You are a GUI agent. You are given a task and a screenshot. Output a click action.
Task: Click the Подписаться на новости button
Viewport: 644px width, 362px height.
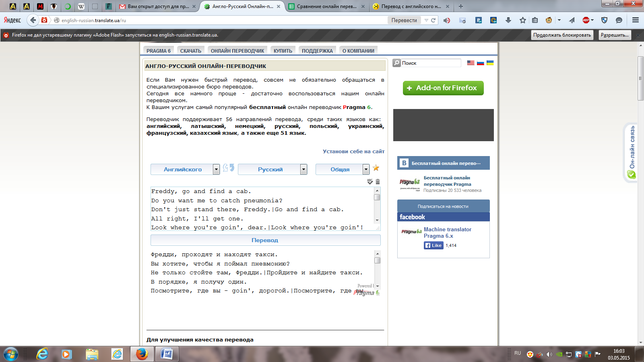pyautogui.click(x=443, y=206)
